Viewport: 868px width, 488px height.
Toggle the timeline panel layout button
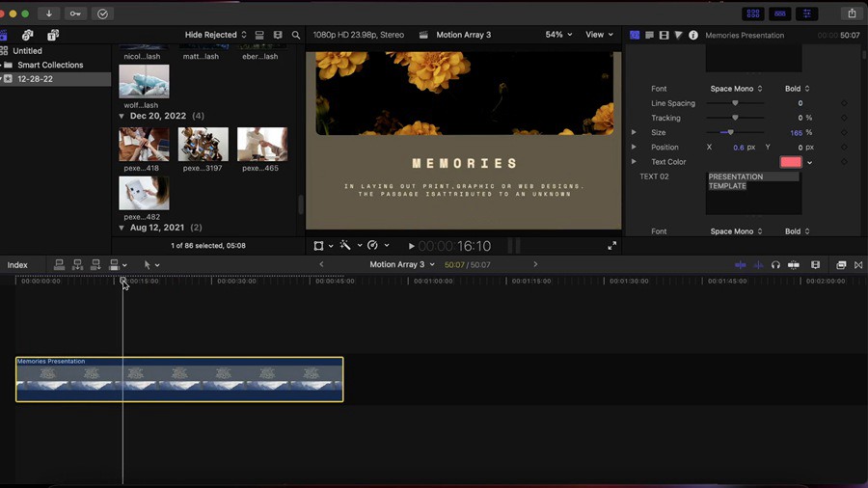click(780, 14)
